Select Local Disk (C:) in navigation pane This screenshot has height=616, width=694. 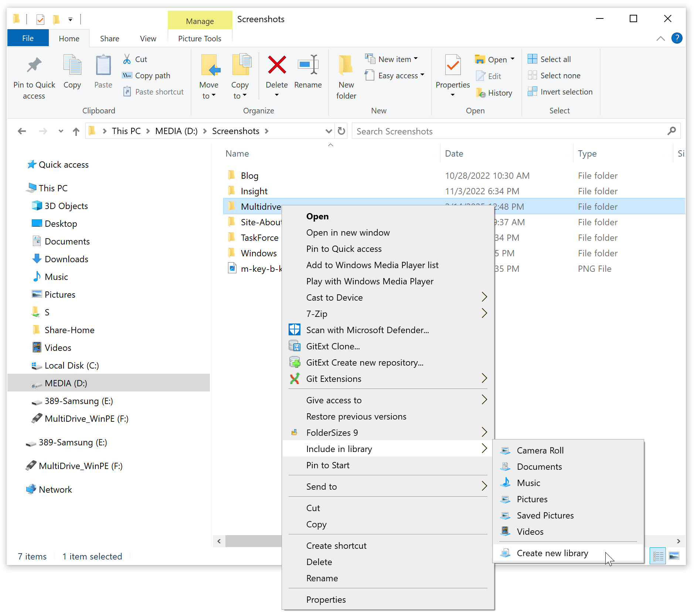coord(72,365)
